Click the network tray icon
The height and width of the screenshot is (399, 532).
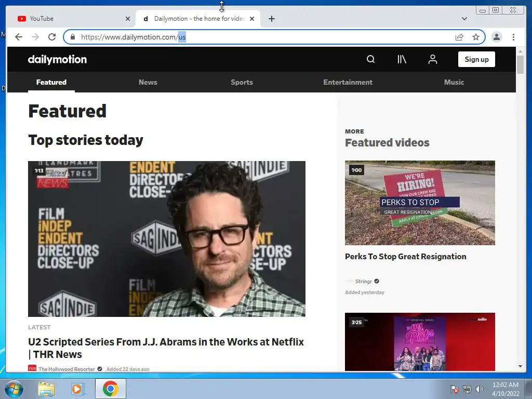[467, 389]
